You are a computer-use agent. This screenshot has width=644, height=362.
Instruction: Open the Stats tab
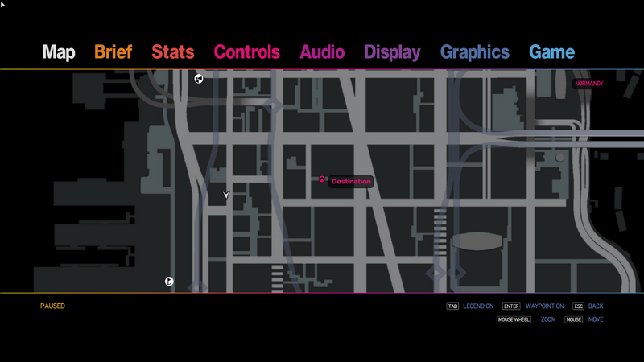click(x=173, y=52)
